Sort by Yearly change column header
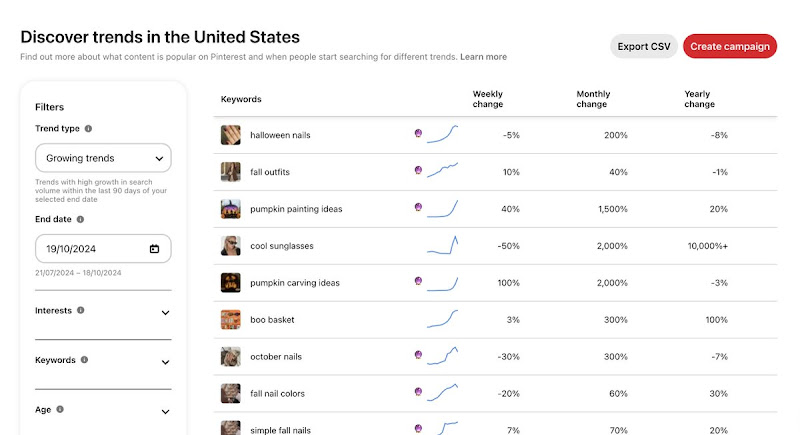The width and height of the screenshot is (800, 435). click(699, 99)
